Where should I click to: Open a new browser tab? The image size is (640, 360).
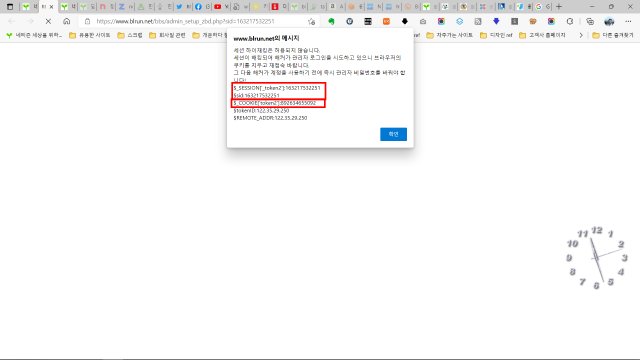559,7
